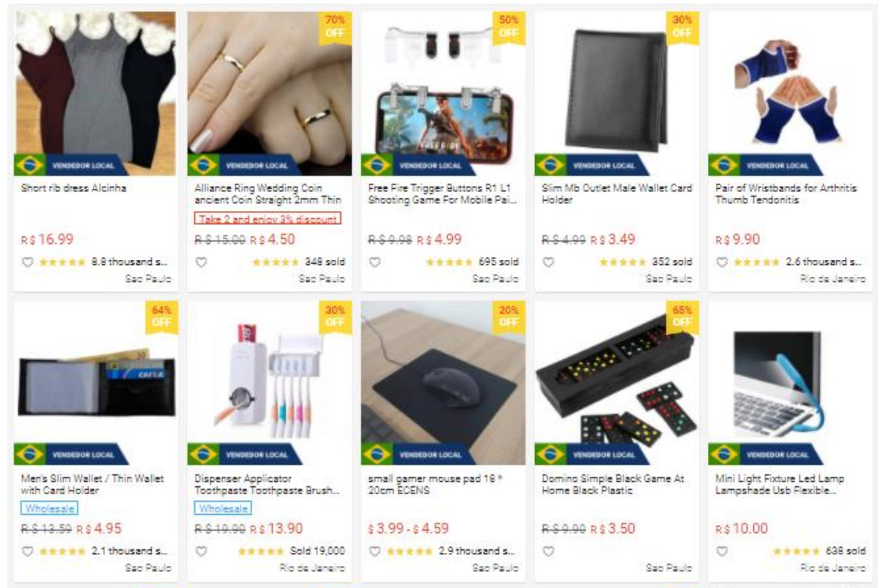The width and height of the screenshot is (886, 588).
Task: Heart the Pair of Wristbands product
Action: pyautogui.click(x=722, y=262)
